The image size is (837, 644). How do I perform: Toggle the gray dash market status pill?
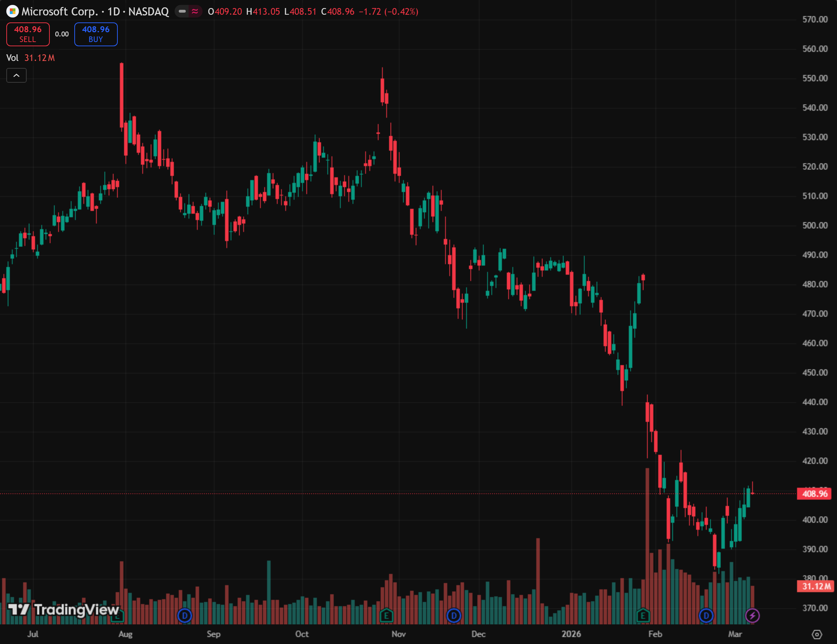tap(182, 12)
